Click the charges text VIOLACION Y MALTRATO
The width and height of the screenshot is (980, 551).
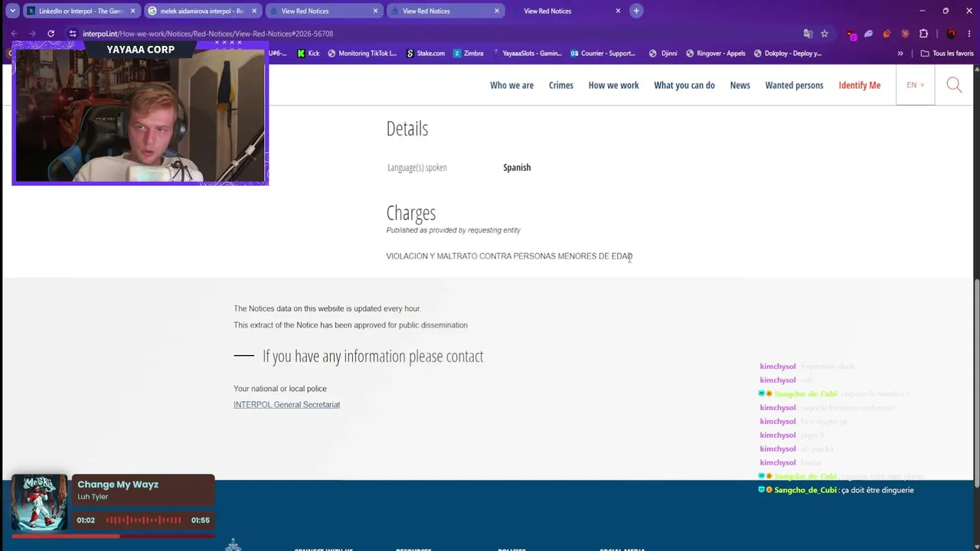[x=509, y=256]
